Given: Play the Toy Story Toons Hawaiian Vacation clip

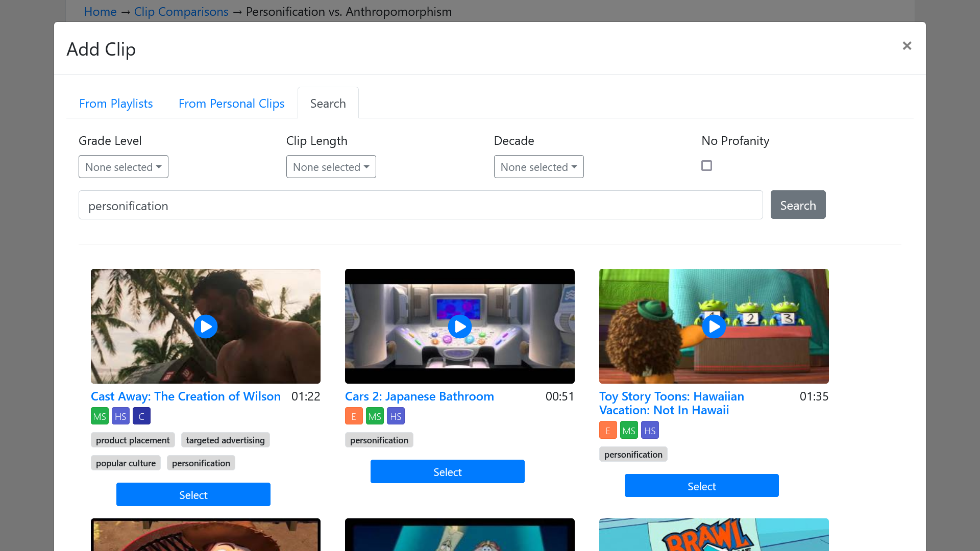Looking at the screenshot, I should pos(714,327).
